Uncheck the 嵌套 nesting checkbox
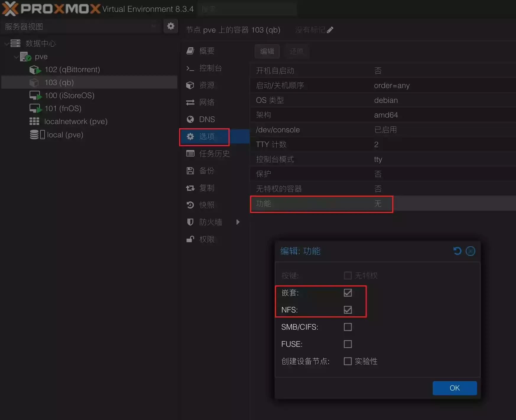The image size is (516, 420). (x=348, y=293)
